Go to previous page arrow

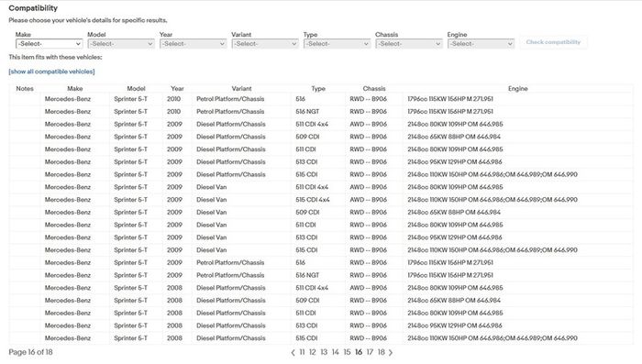[293, 352]
